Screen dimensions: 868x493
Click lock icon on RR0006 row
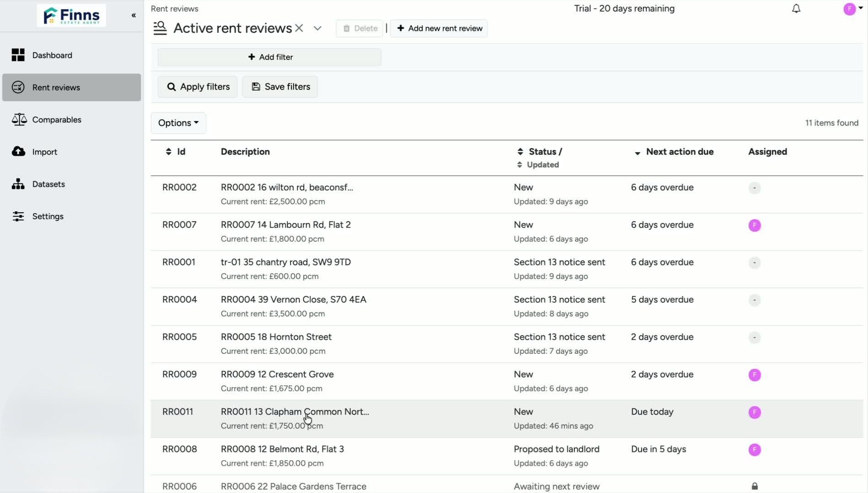click(755, 487)
